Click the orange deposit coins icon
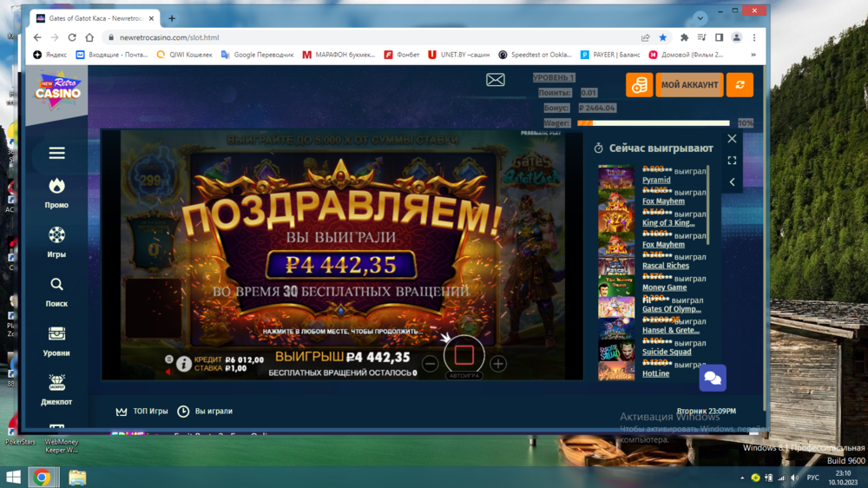This screenshot has width=868, height=488. pos(639,85)
